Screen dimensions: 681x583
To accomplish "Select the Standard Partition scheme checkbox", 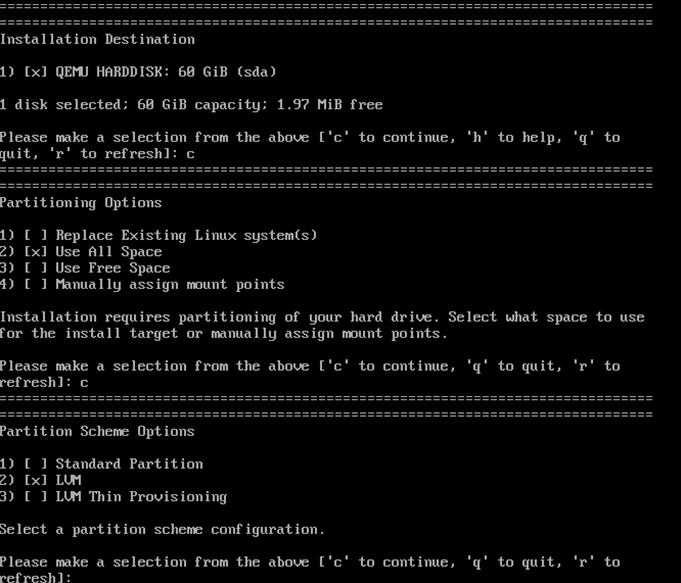I will pos(36,464).
